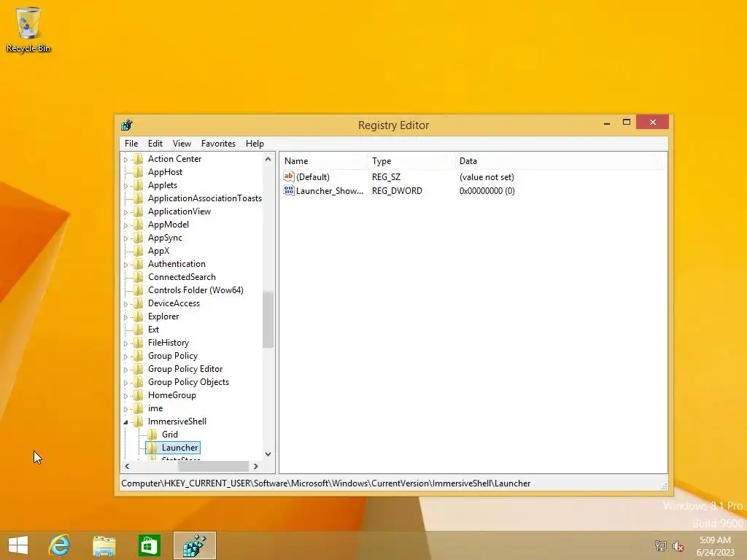Viewport: 747px width, 560px height.
Task: Expand the AppSync key
Action: point(125,238)
